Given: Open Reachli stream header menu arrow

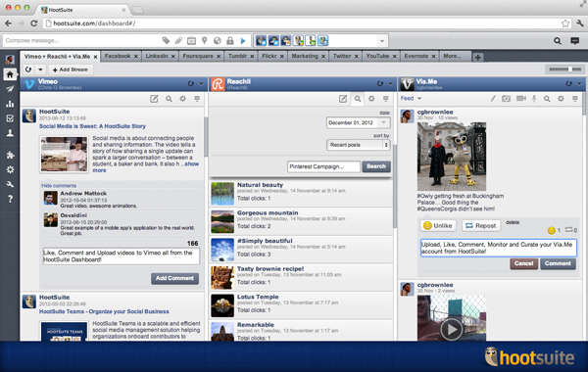Looking at the screenshot, I should [390, 84].
